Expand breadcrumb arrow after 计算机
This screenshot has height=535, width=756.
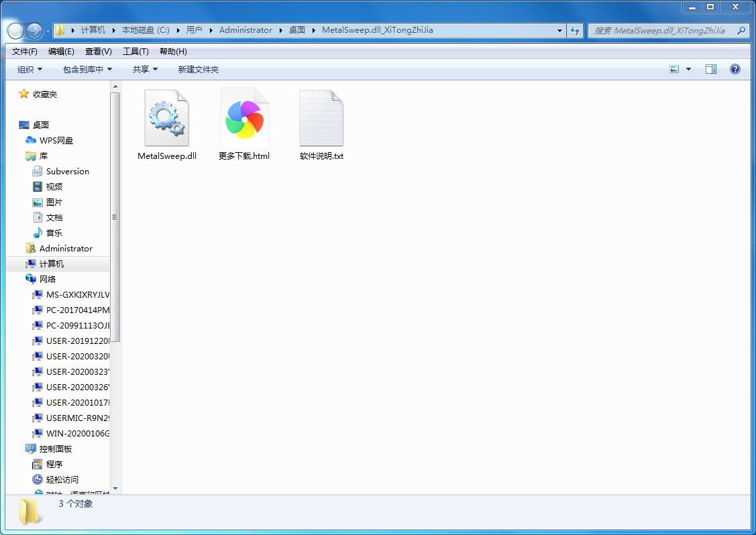[x=114, y=30]
